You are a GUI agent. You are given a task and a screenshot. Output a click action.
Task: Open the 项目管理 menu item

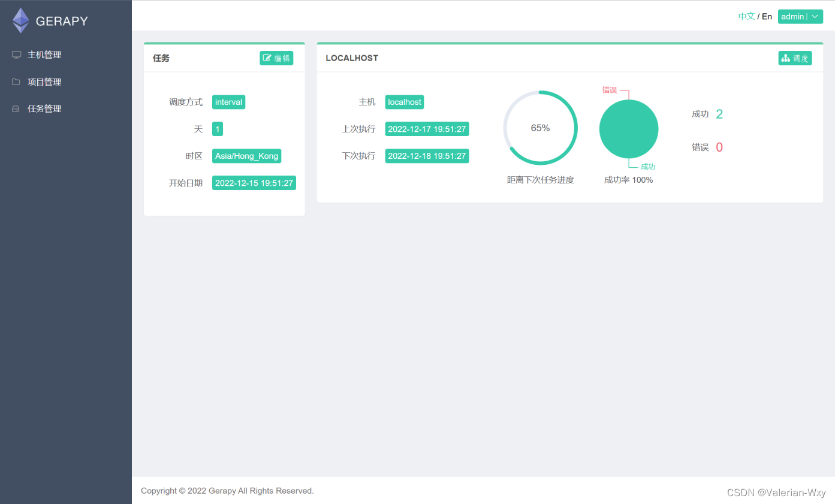click(x=66, y=82)
